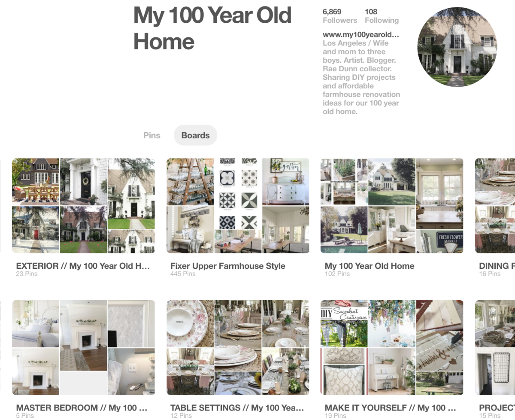Screen dimensions: 515x420
Task: Click the red front door house thumbnail
Action: [x=36, y=230]
